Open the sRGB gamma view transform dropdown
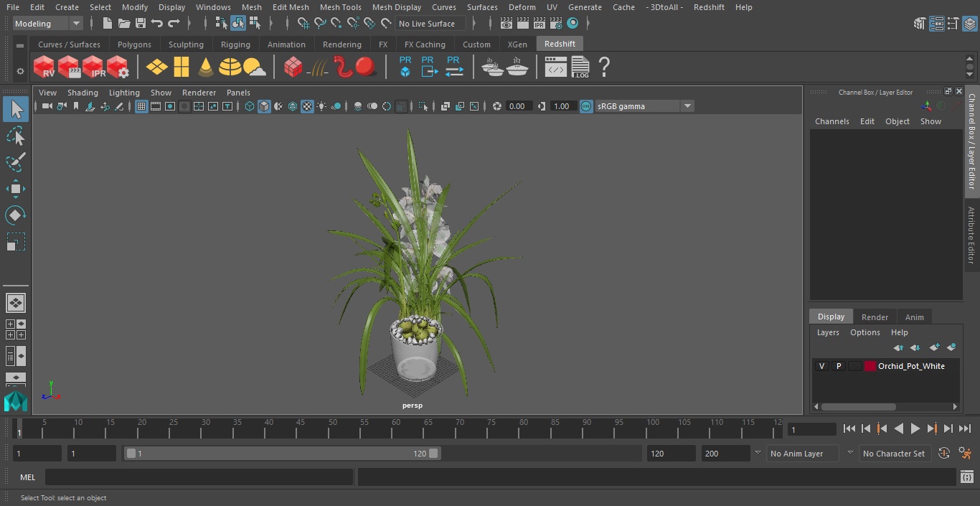 [x=644, y=106]
